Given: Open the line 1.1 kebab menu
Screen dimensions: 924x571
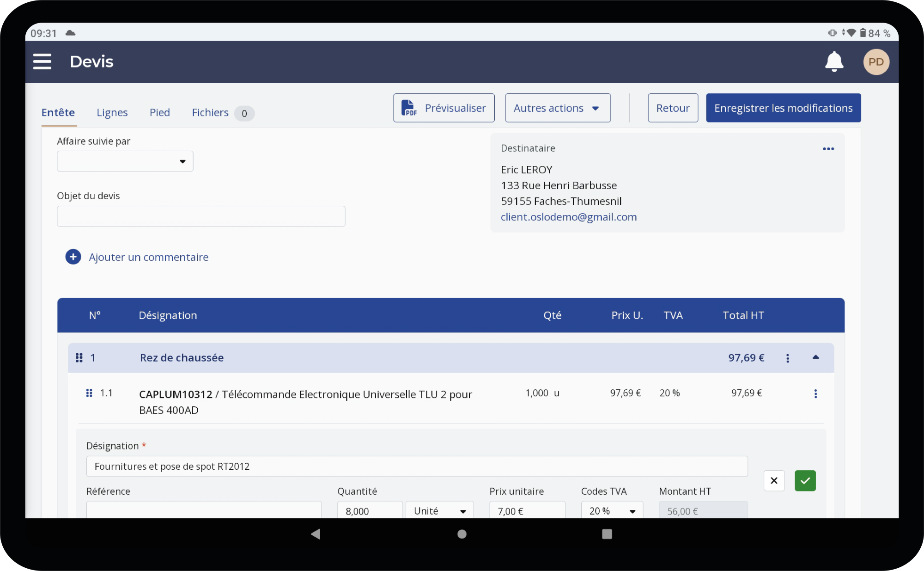Looking at the screenshot, I should point(815,393).
